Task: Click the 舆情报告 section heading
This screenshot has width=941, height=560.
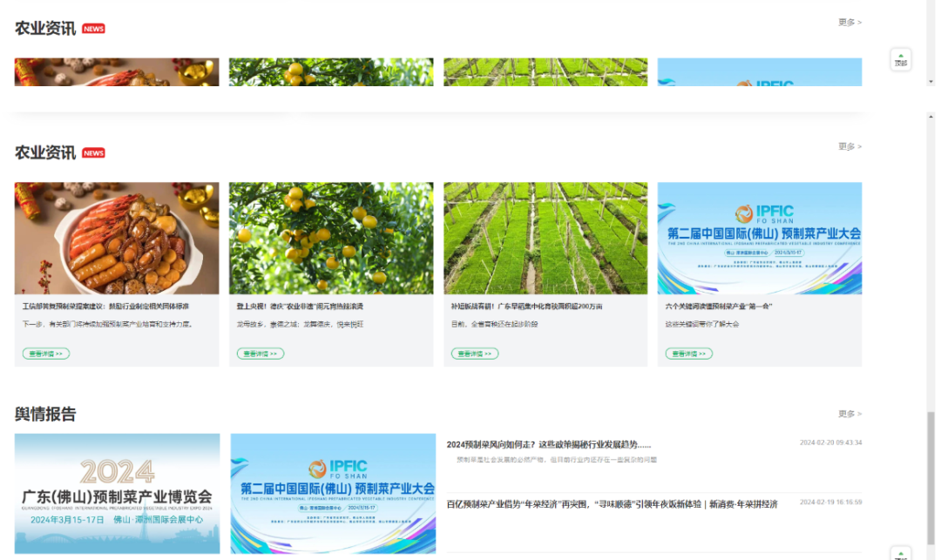Action: click(45, 415)
